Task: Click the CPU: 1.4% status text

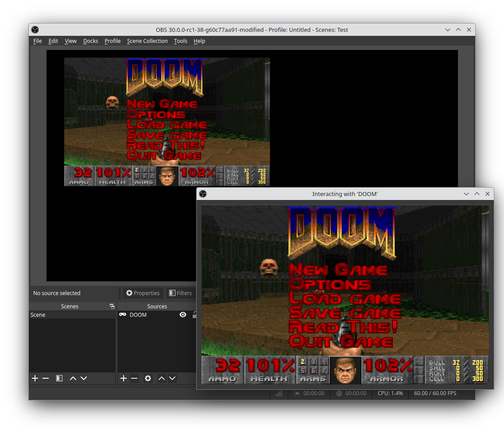Action: click(x=390, y=393)
